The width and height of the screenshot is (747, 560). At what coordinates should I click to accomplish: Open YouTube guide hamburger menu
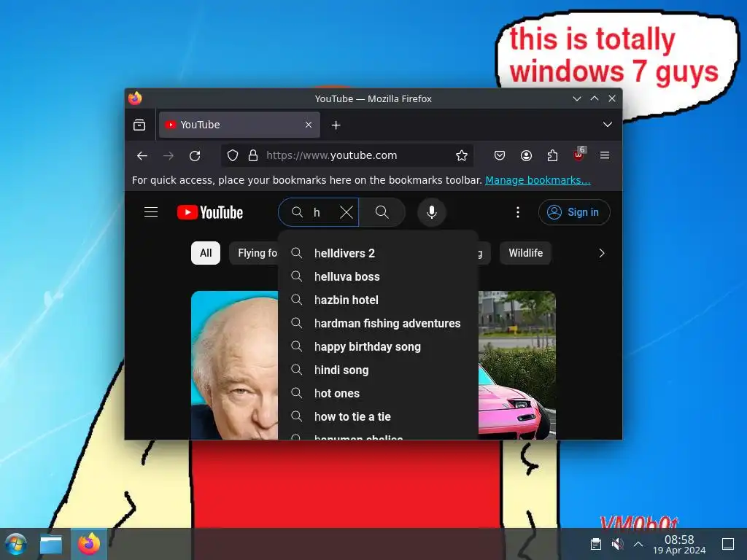[x=151, y=212]
